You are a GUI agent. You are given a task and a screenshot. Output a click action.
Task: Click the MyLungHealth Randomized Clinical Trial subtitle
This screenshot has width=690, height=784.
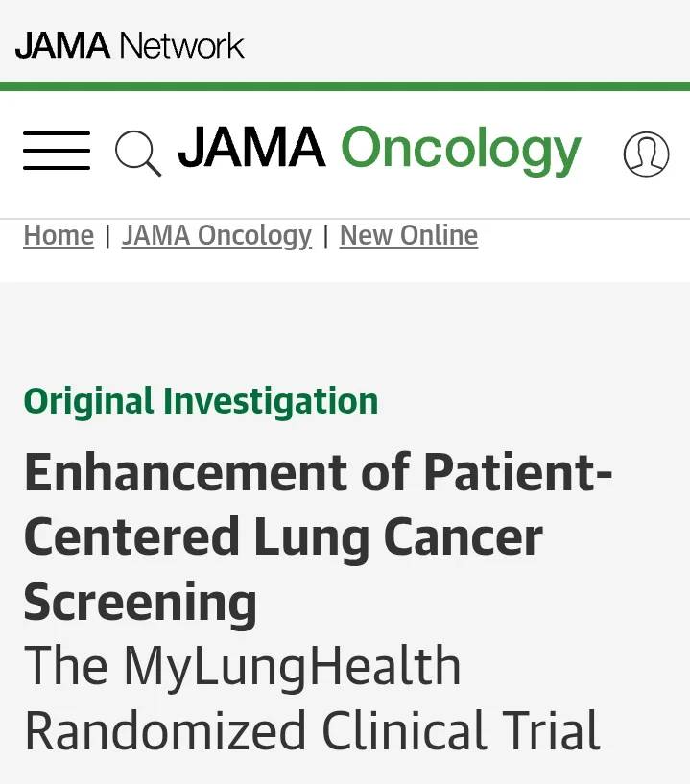pyautogui.click(x=312, y=698)
